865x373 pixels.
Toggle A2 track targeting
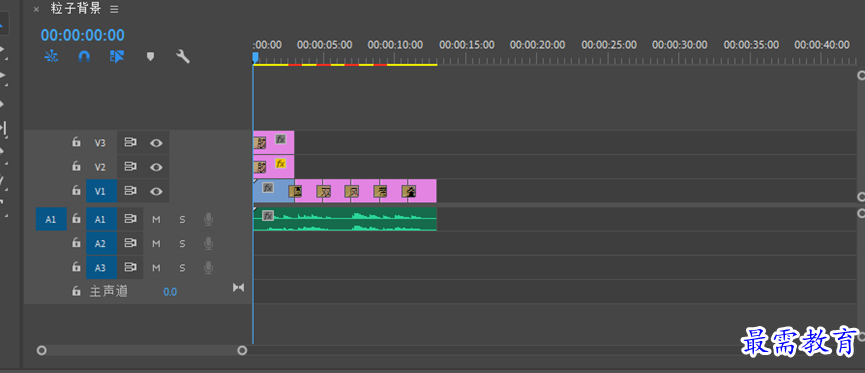tap(101, 243)
